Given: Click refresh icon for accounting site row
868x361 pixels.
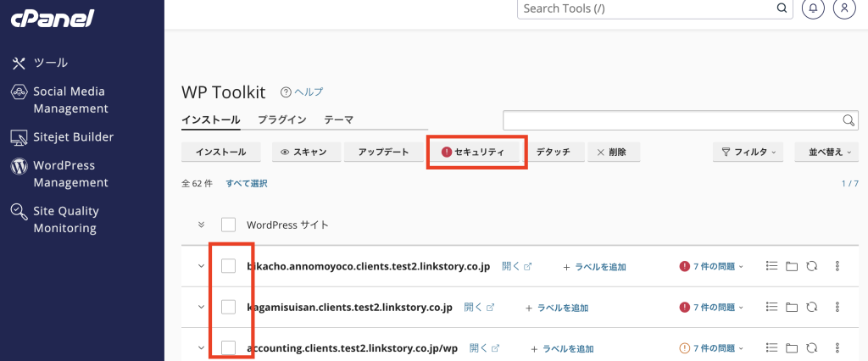Looking at the screenshot, I should click(x=812, y=347).
